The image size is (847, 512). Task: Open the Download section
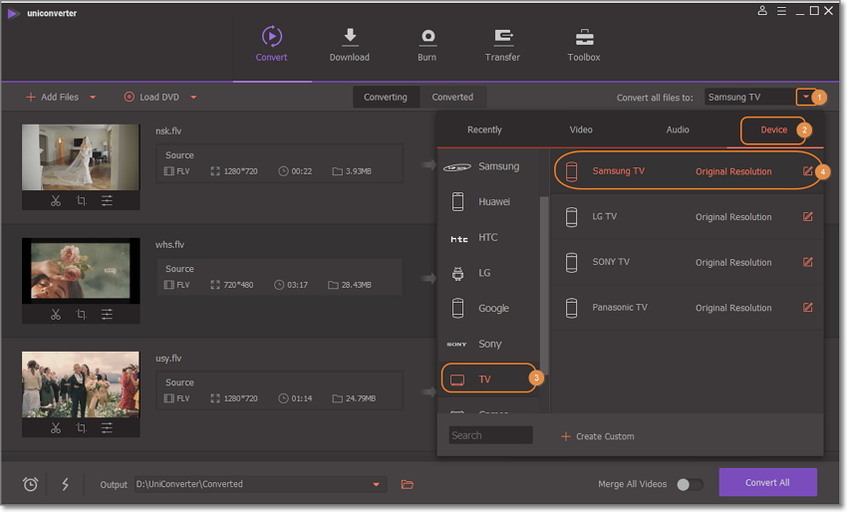349,44
